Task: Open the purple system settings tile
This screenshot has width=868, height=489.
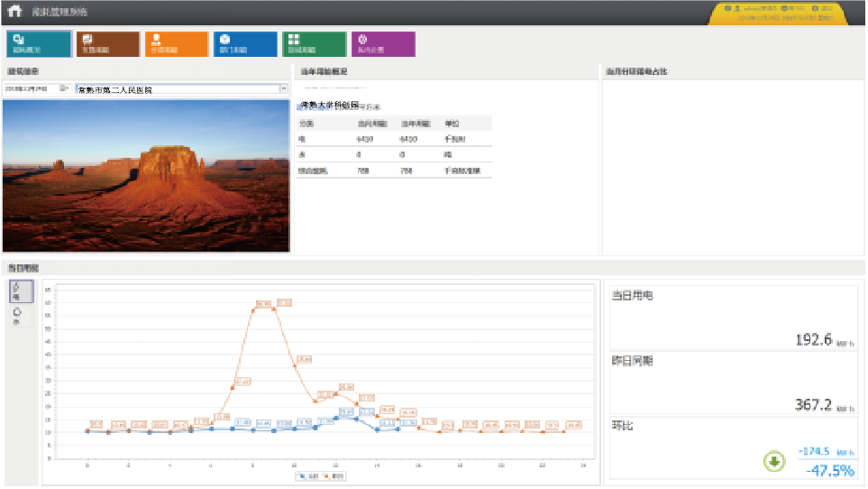Action: (x=383, y=44)
